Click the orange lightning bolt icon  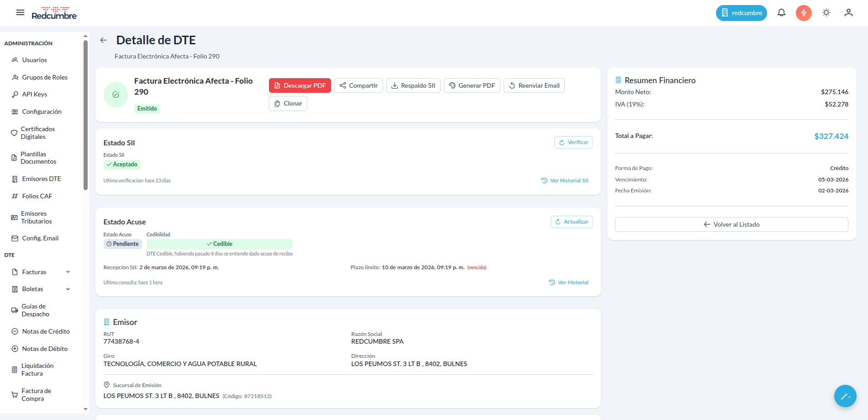click(804, 13)
